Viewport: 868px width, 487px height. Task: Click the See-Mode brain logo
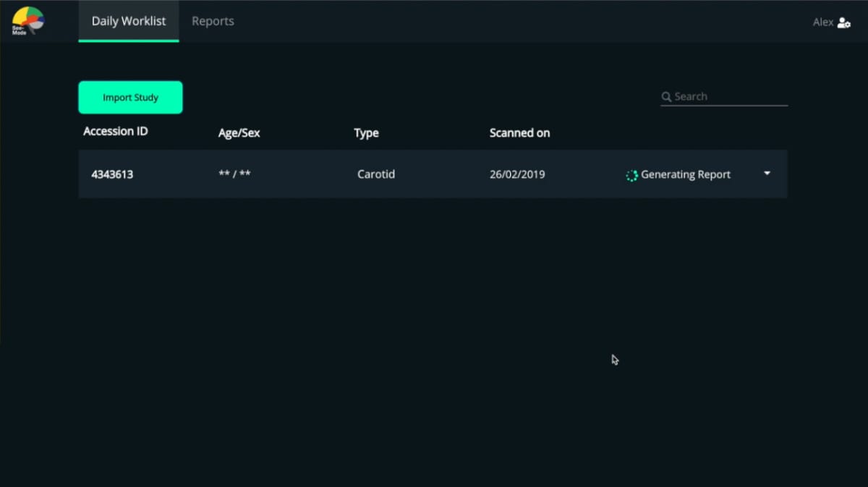[28, 20]
